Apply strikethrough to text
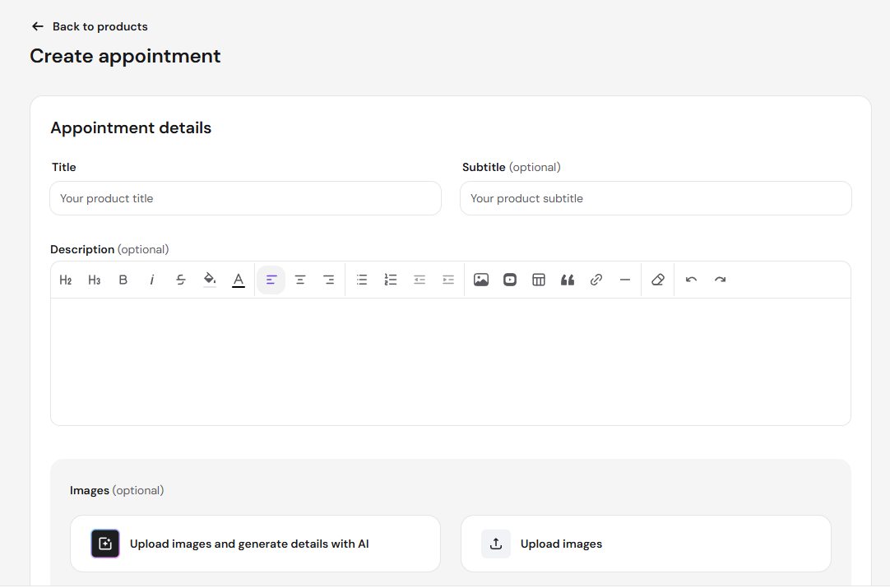The width and height of the screenshot is (890, 588). tap(180, 280)
